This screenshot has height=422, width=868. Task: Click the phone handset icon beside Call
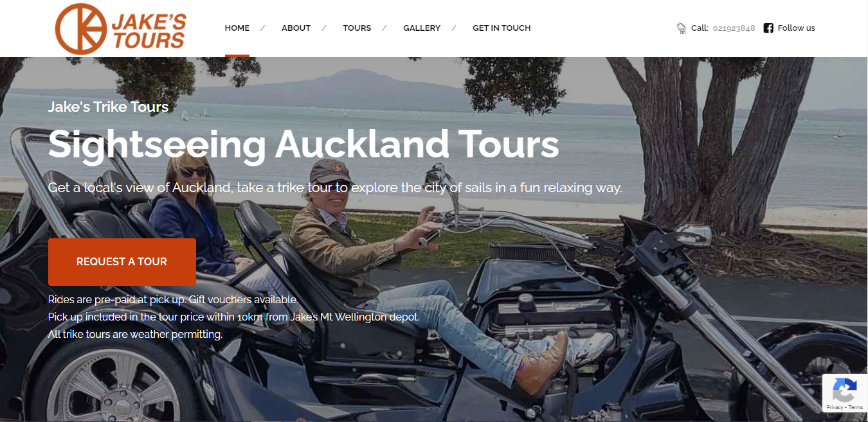[x=682, y=28]
